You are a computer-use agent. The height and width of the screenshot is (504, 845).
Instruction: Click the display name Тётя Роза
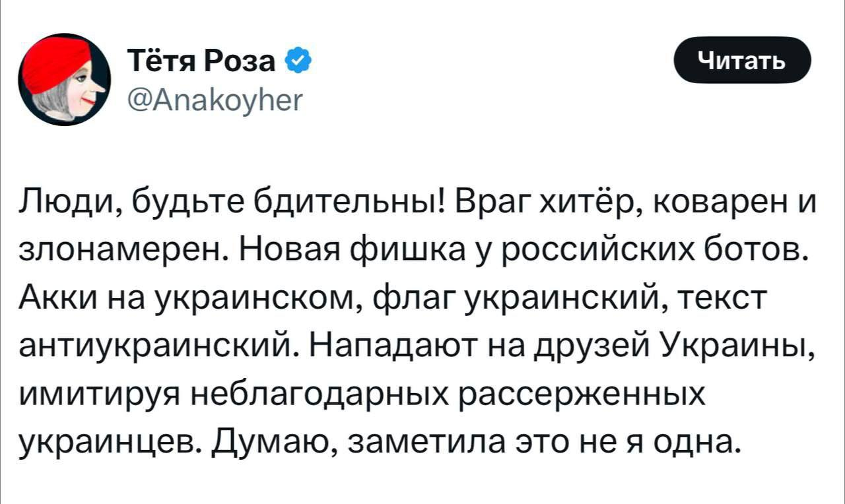(203, 63)
